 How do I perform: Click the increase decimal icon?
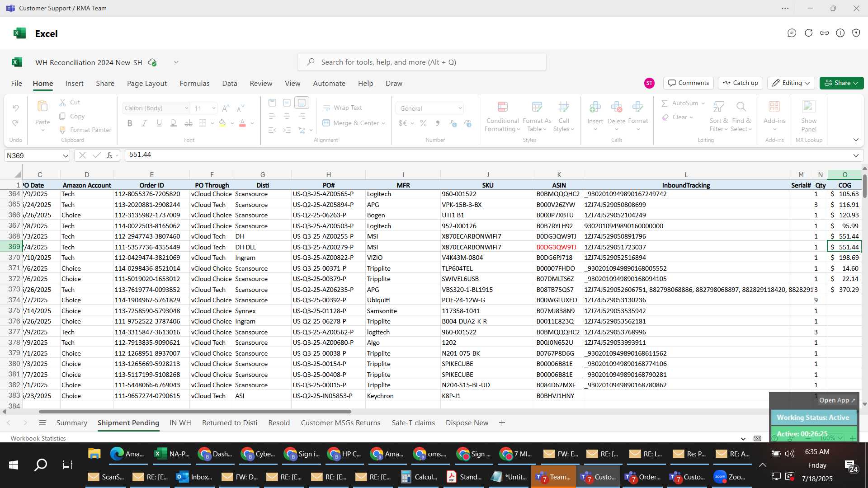tap(453, 123)
